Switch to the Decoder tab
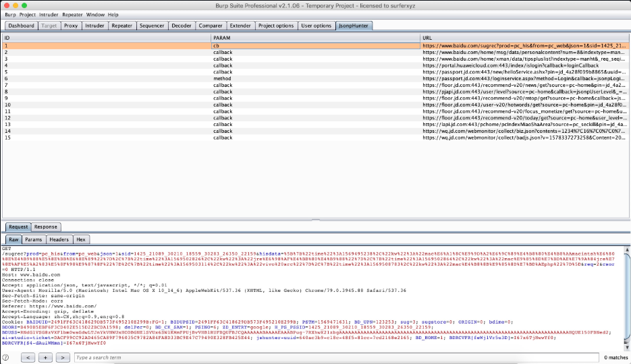The image size is (631, 364). pyautogui.click(x=182, y=26)
